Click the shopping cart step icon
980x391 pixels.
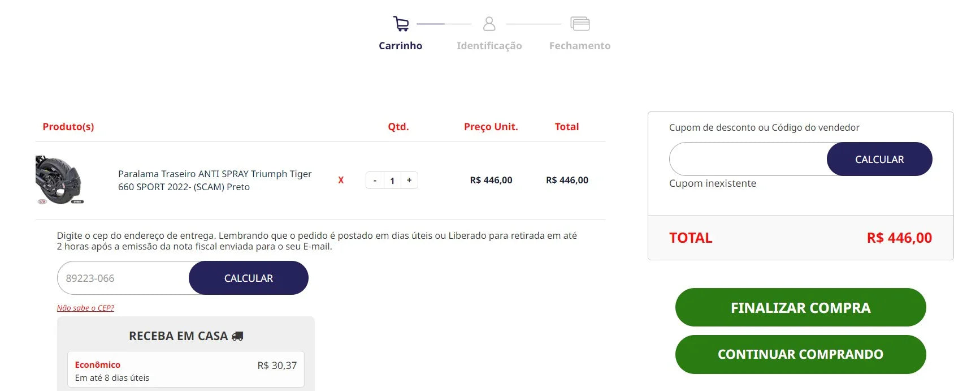[401, 24]
